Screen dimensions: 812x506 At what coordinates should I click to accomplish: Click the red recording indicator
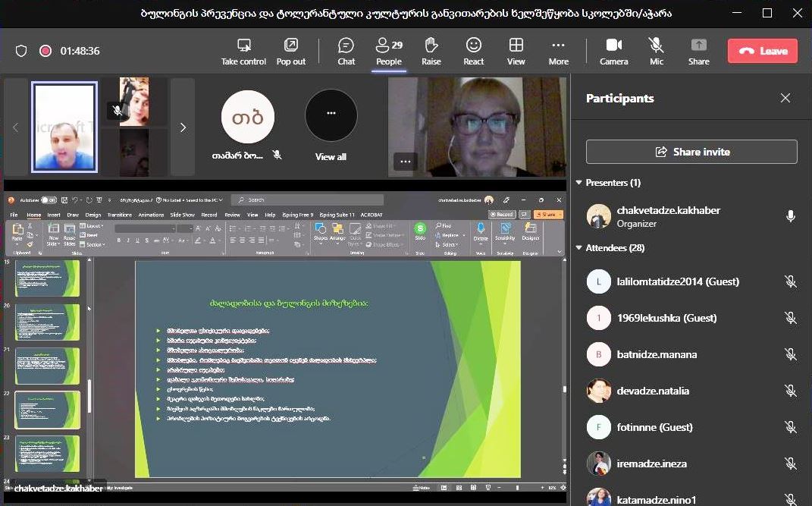[x=45, y=51]
